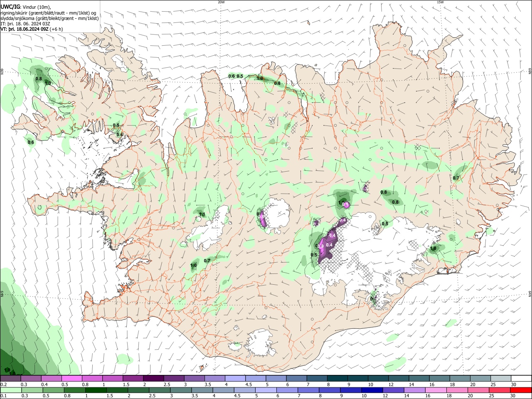Choose the dark mauve 0.2–0.3 snow swatch
Viewport: 532px width, 399px height.
pos(10,379)
